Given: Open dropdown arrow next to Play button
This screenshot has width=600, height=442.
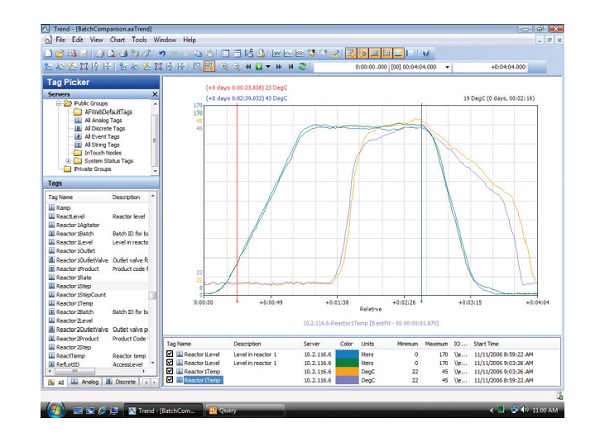Looking at the screenshot, I should tap(270, 65).
